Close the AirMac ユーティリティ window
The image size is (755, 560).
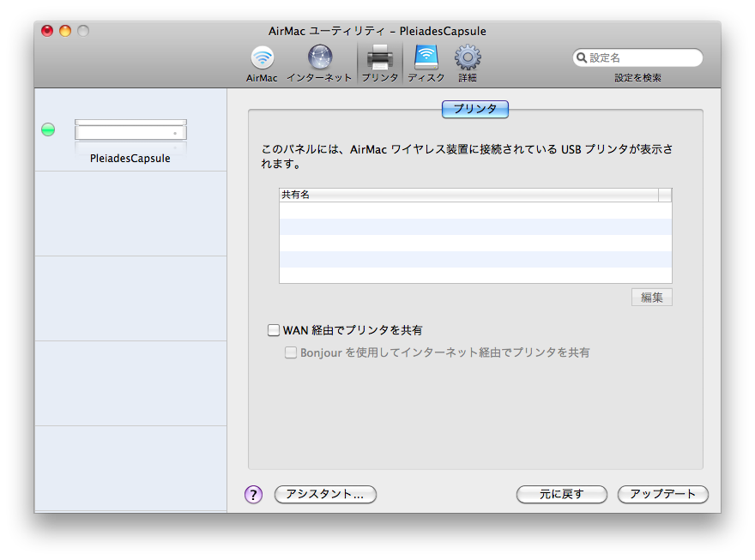(x=47, y=31)
